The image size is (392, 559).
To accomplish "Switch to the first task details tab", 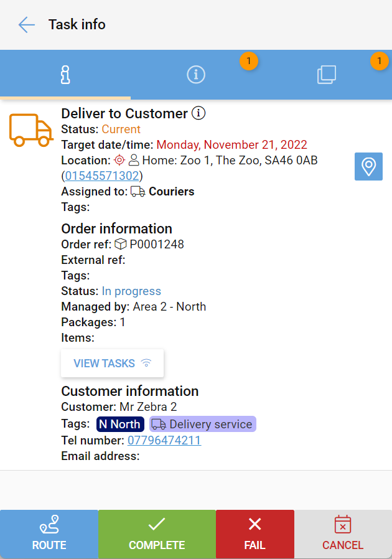I will 65,75.
